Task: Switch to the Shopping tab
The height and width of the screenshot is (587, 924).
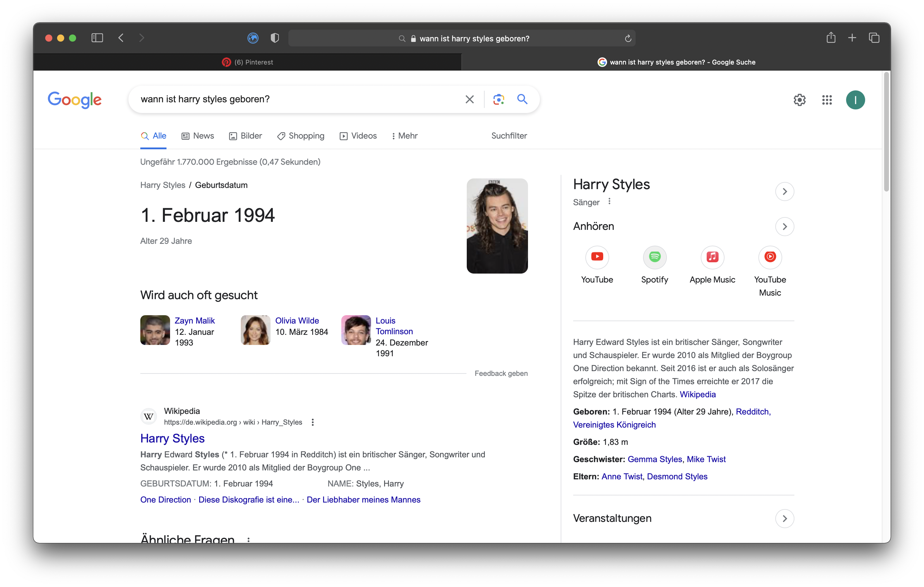Action: (x=301, y=136)
